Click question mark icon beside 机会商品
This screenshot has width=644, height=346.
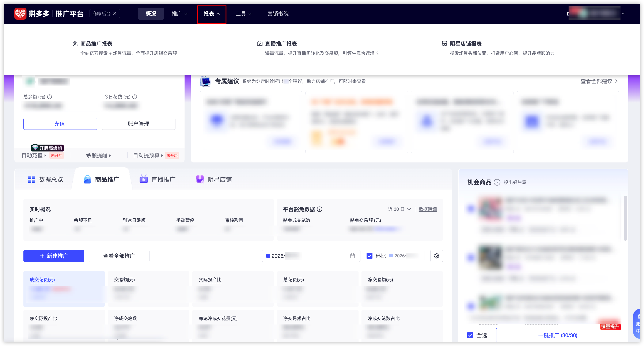pos(497,182)
